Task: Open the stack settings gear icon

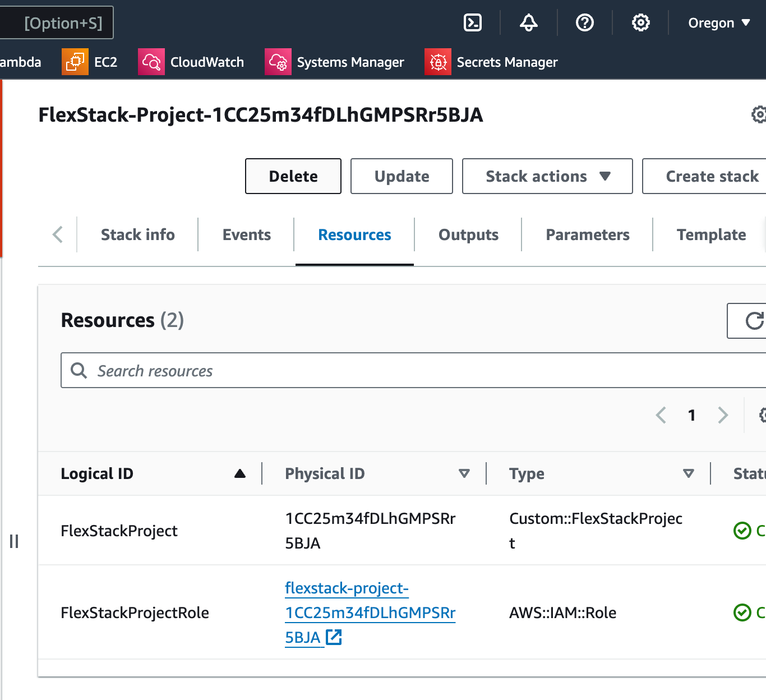Action: [759, 114]
